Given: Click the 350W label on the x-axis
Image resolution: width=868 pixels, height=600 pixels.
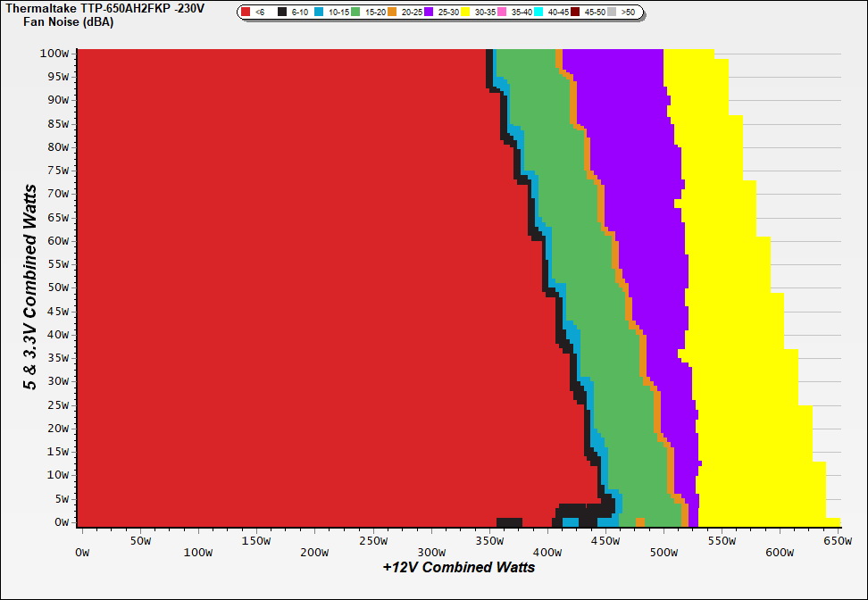Looking at the screenshot, I should (x=488, y=540).
